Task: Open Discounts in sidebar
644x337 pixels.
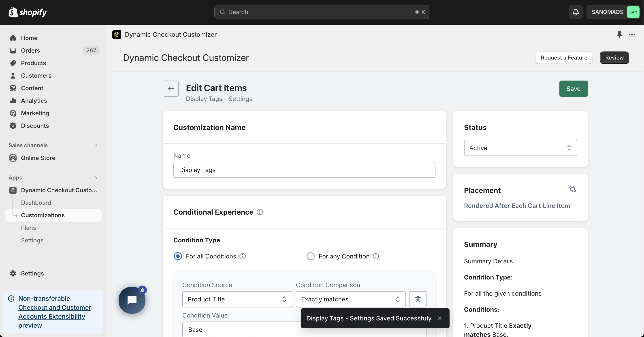Action: tap(53, 126)
